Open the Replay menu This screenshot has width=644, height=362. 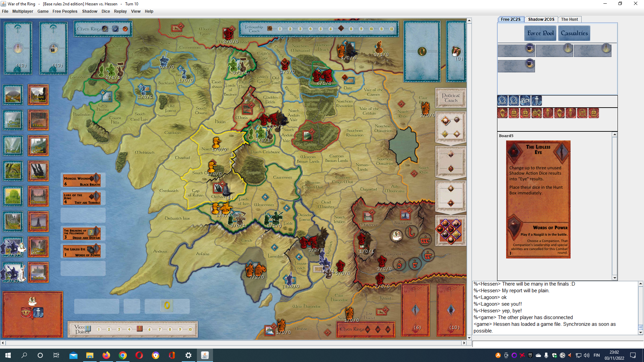pos(120,11)
